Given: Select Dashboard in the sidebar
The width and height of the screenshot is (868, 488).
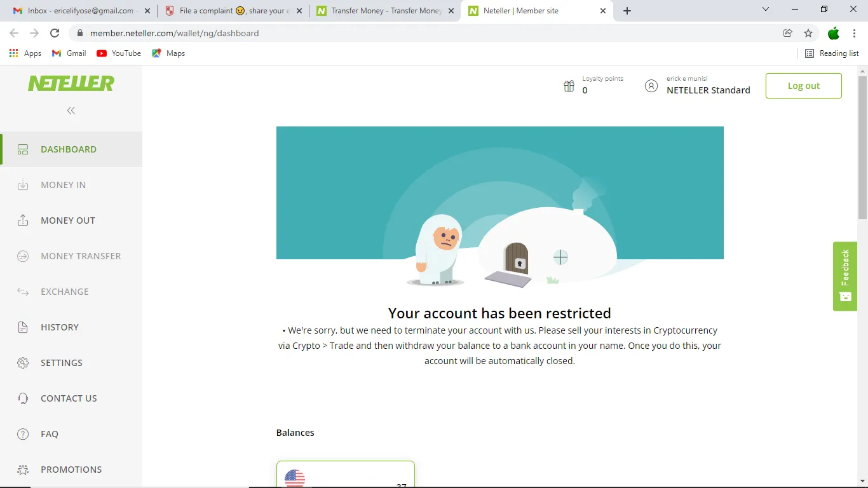Looking at the screenshot, I should pyautogui.click(x=71, y=149).
